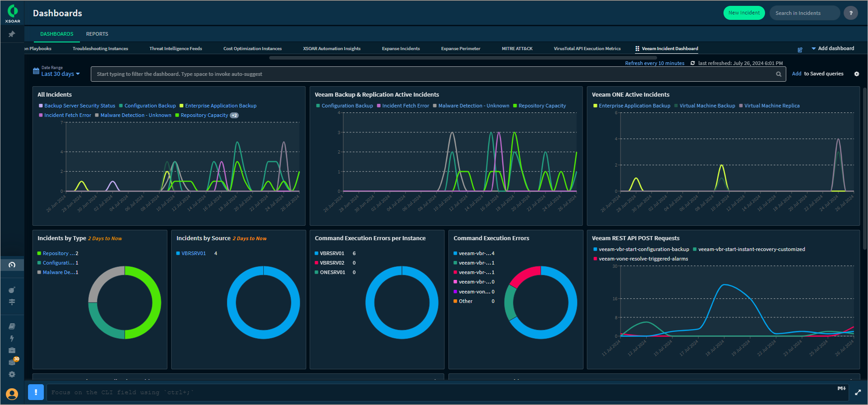
Task: Open the Add dashboard dropdown
Action: tap(832, 48)
